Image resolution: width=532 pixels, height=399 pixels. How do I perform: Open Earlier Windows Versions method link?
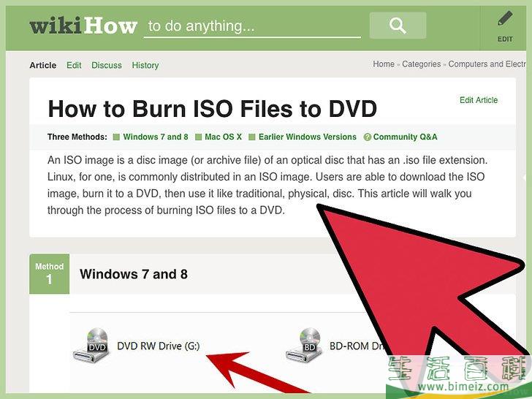308,137
